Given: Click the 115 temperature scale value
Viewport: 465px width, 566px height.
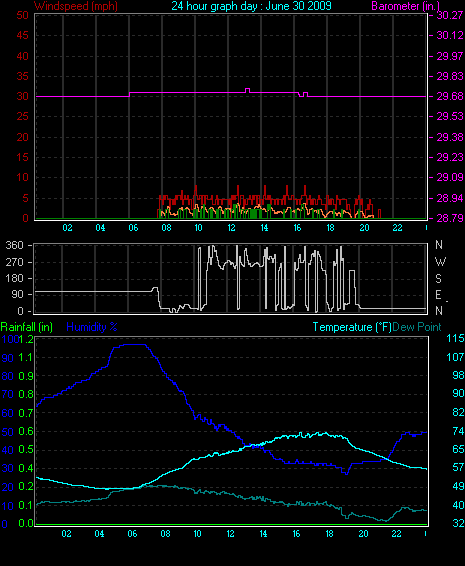Looking at the screenshot, I should point(455,338).
